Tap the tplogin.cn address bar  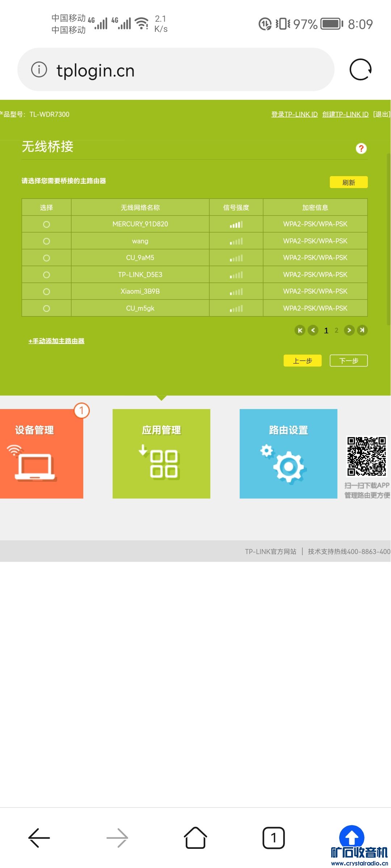(176, 69)
